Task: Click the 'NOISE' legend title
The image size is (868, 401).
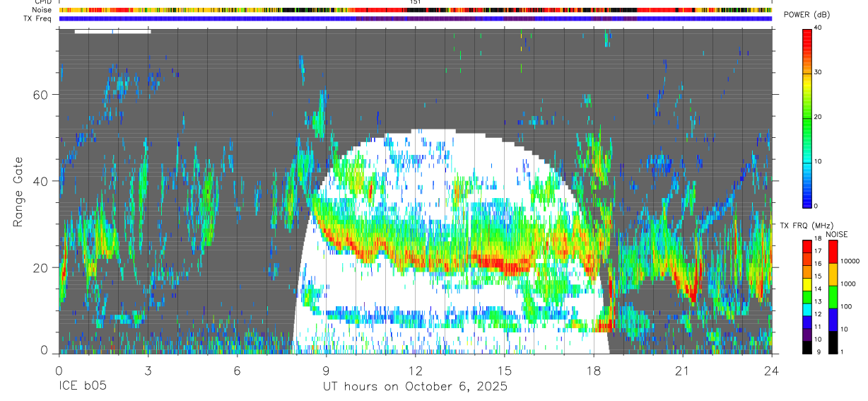Action: pyautogui.click(x=836, y=233)
